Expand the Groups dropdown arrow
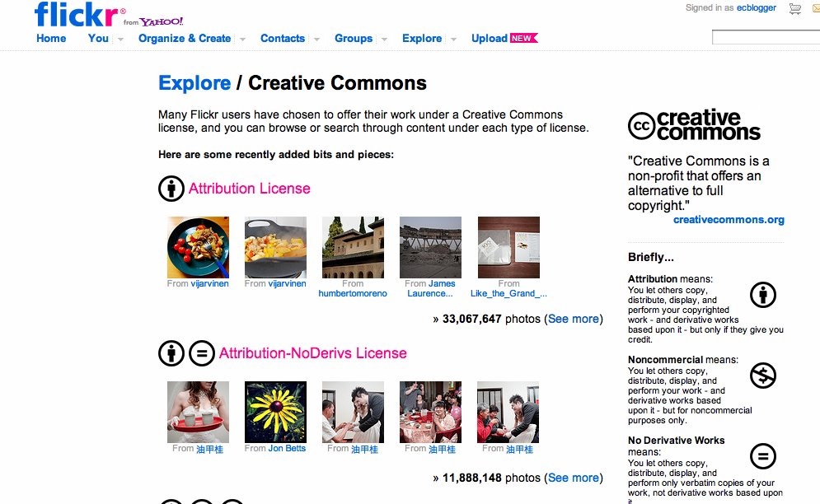Screen dimensions: 820x504 click(384, 39)
